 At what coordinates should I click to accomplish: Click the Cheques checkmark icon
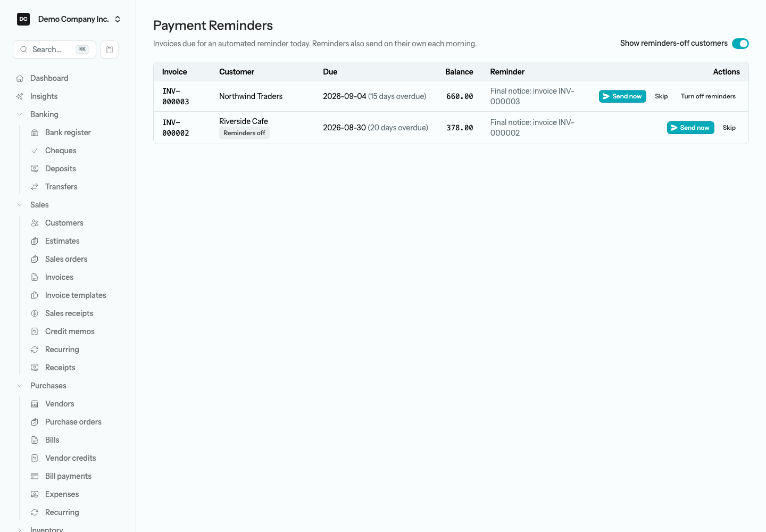[x=35, y=151]
